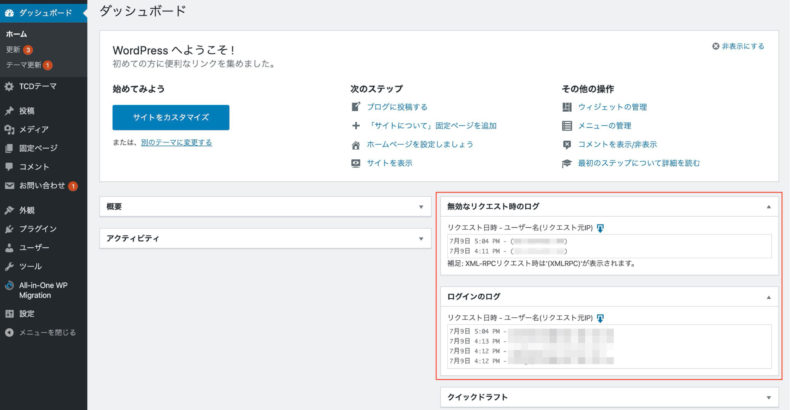
Task: Click the 固定ページ page icon
Action: 9,148
